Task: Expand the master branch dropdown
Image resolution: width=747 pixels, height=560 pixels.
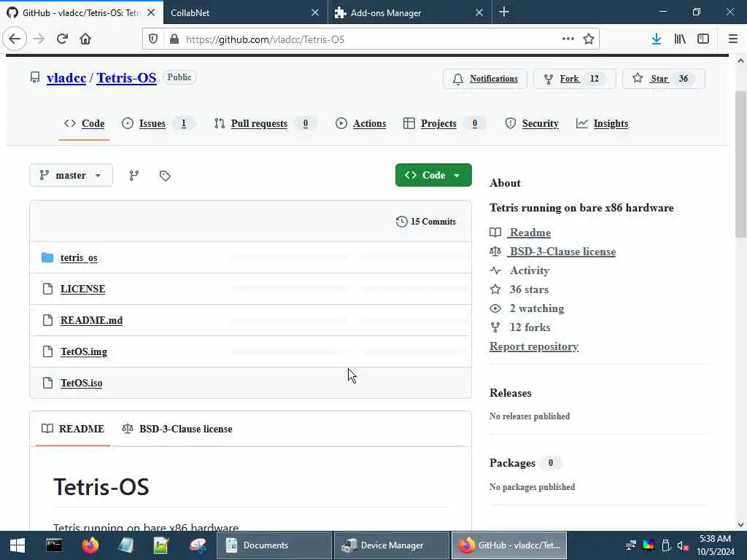Action: coord(71,175)
